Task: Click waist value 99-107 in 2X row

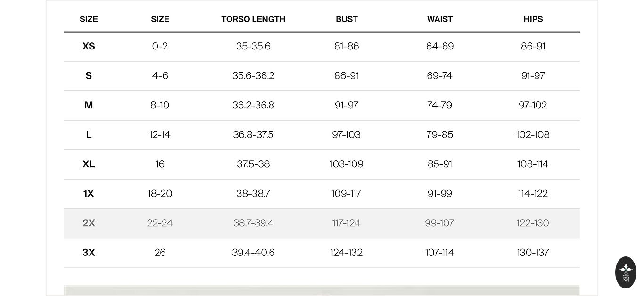Action: [x=439, y=223]
